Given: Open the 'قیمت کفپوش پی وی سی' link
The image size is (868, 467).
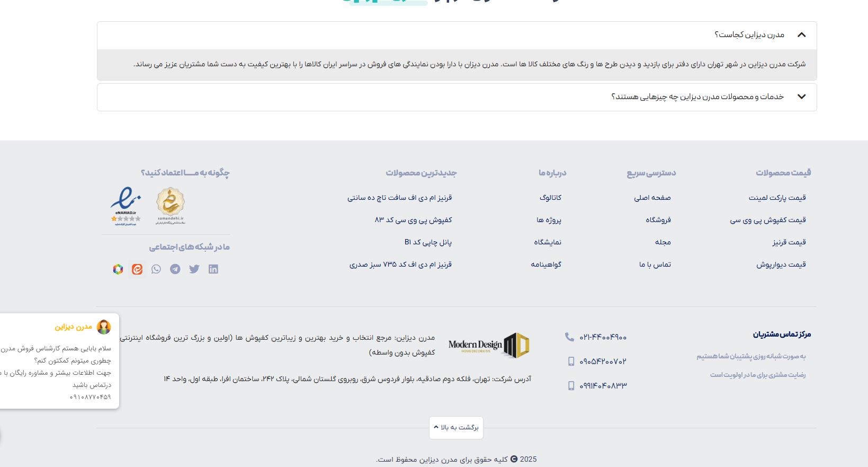Looking at the screenshot, I should 768,220.
